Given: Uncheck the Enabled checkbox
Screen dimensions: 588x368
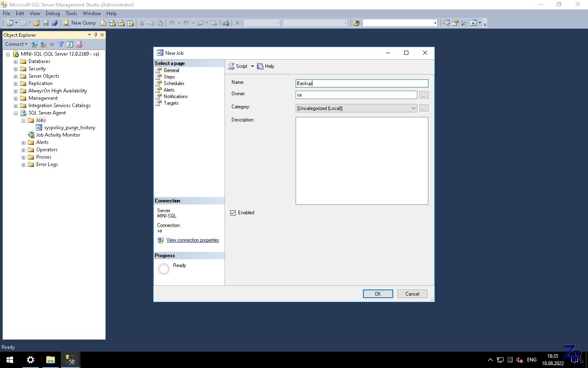Looking at the screenshot, I should 233,213.
